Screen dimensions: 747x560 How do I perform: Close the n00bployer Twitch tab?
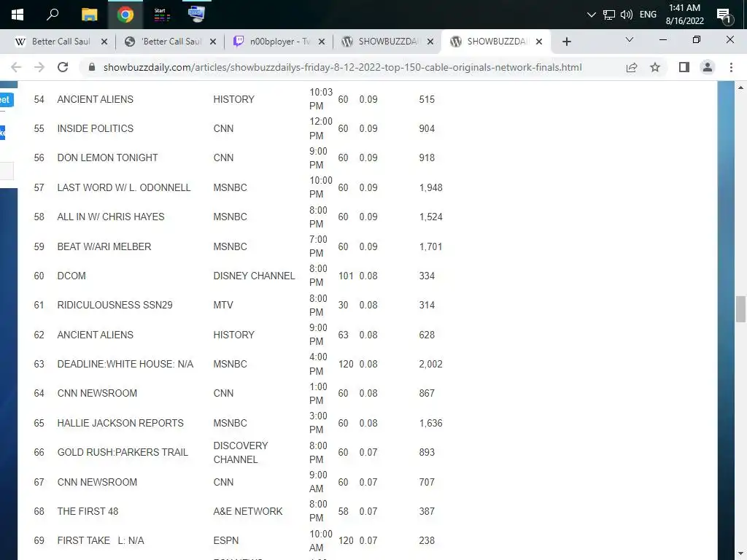pos(322,42)
